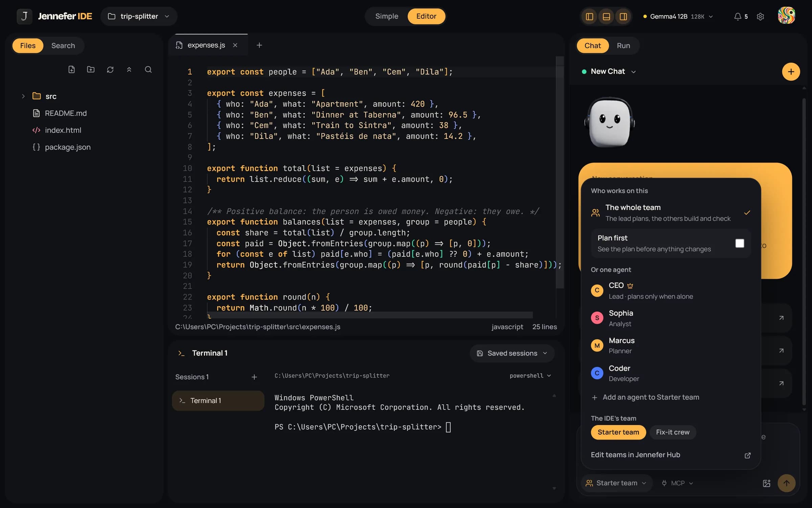Viewport: 812px width, 508px height.
Task: Choose the Starter team pill in popup
Action: click(x=618, y=432)
